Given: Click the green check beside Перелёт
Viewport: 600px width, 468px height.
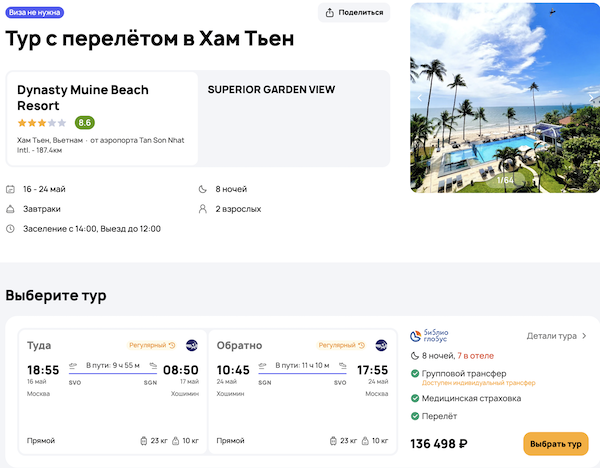Looking at the screenshot, I should pos(415,416).
